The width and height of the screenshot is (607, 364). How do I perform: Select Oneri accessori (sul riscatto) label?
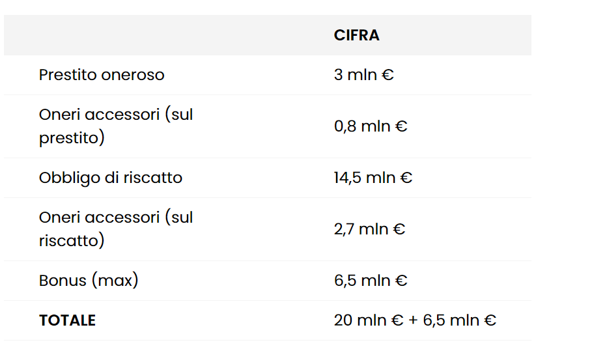116,229
